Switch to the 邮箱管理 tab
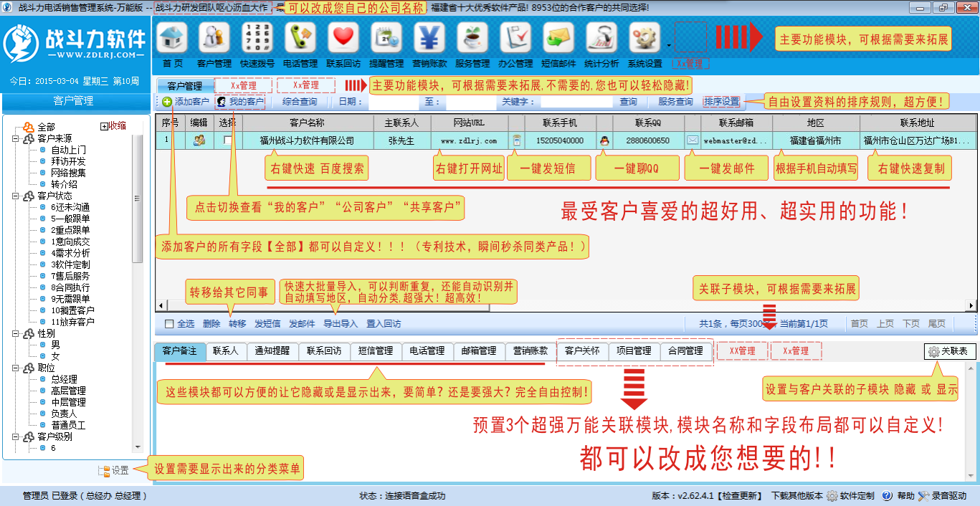Screen dimensions: 980x506 [x=479, y=351]
